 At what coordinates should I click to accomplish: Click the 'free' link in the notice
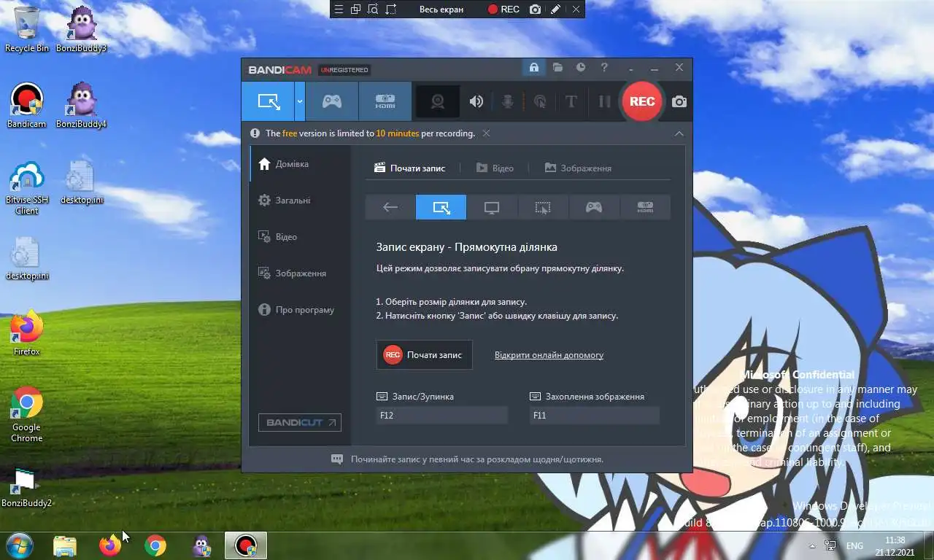tap(290, 133)
